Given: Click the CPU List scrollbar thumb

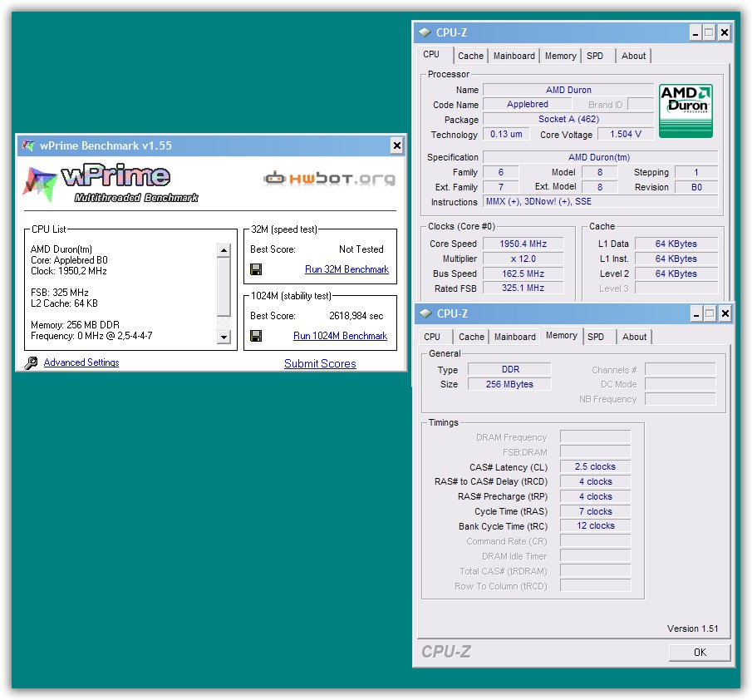Looking at the screenshot, I should tap(224, 288).
